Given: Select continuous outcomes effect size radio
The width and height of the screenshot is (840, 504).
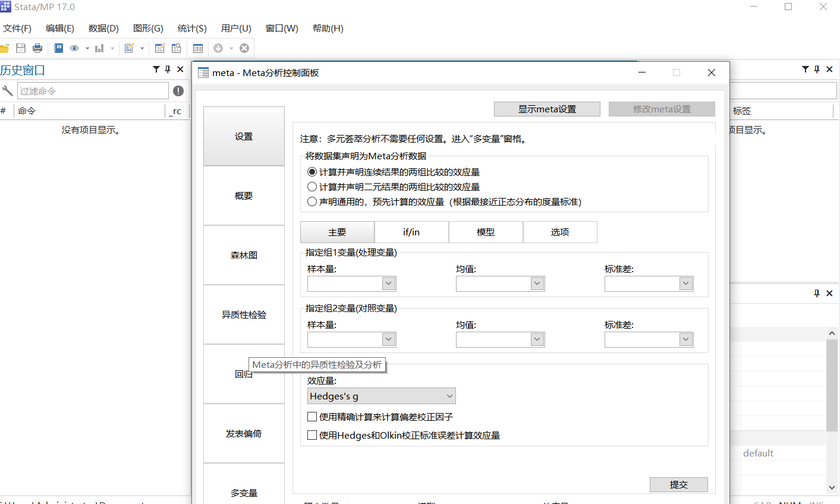Looking at the screenshot, I should [x=312, y=172].
